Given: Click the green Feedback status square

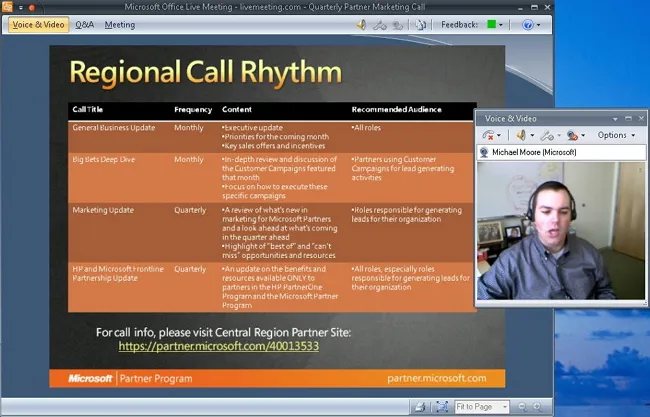Looking at the screenshot, I should click(x=491, y=24).
